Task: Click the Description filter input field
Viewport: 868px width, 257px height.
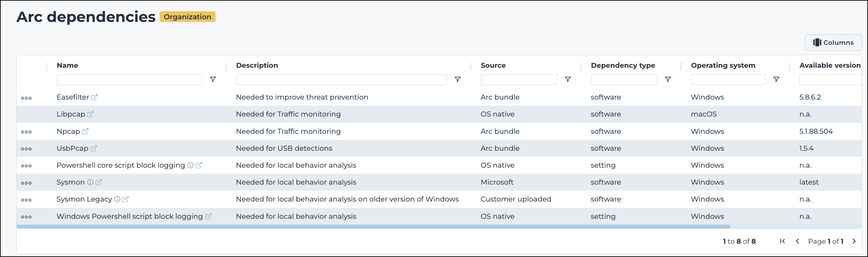Action: click(x=341, y=80)
